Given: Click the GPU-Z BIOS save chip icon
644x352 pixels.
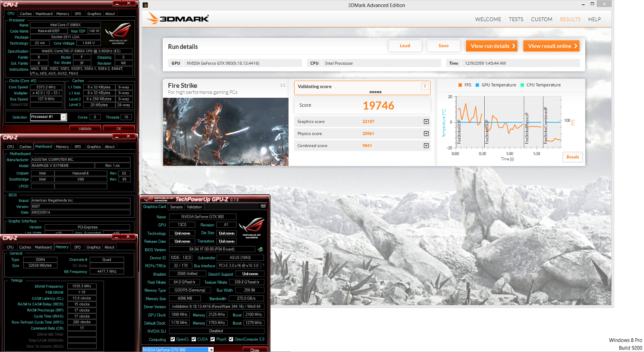Looking at the screenshot, I should pyautogui.click(x=260, y=249).
